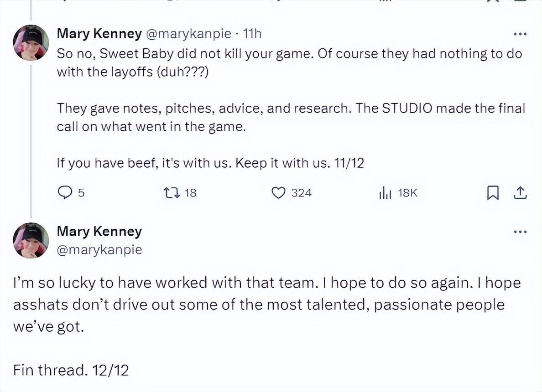Click the "If you have beef" paragraph
This screenshot has width=542, height=392.
(210, 163)
